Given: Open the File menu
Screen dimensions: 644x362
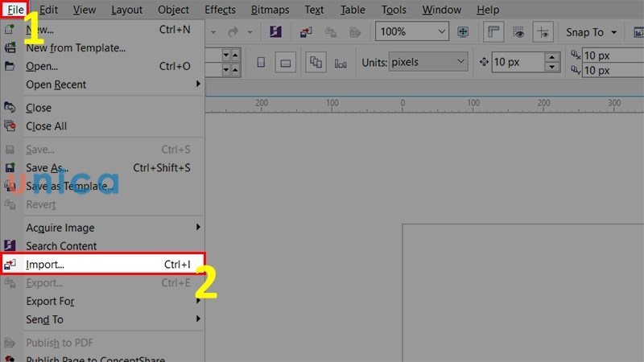Looking at the screenshot, I should click(x=15, y=10).
